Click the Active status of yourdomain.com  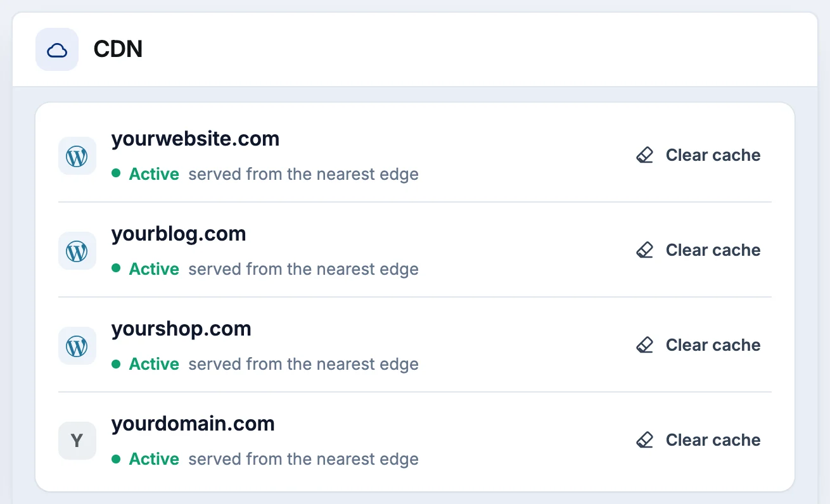[x=154, y=459]
